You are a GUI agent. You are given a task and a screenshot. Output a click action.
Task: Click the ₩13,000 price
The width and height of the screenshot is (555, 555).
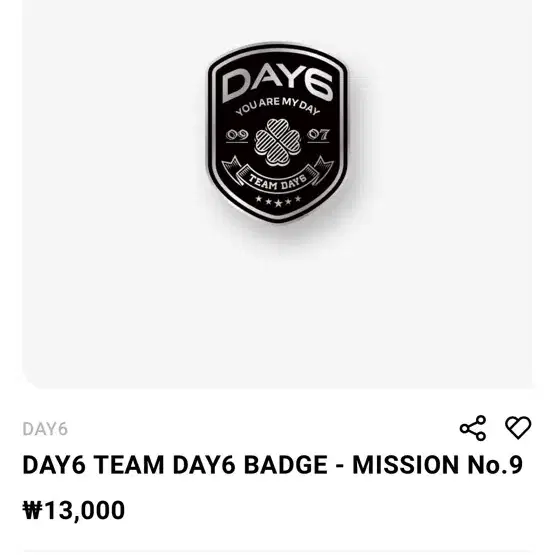(74, 510)
